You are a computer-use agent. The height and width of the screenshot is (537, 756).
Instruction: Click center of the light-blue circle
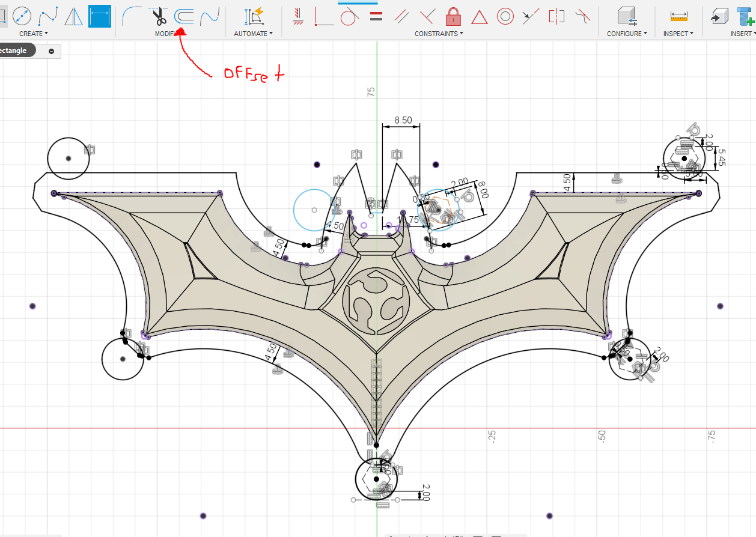coord(314,210)
